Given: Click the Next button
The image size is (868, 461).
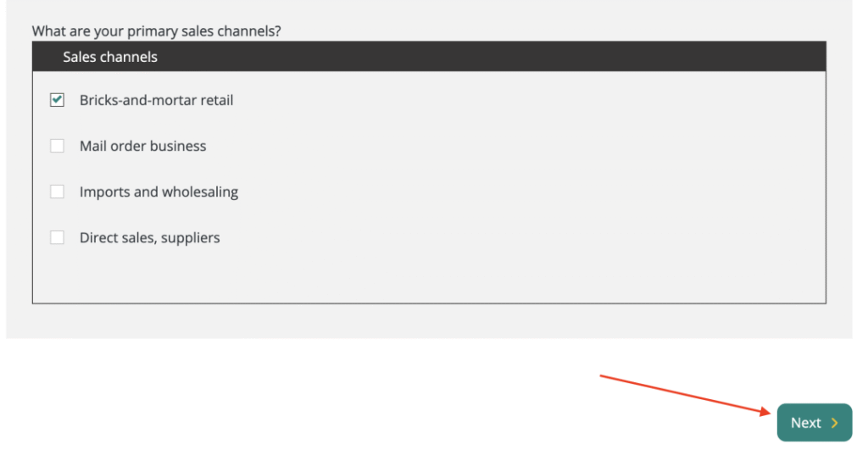Looking at the screenshot, I should [814, 423].
